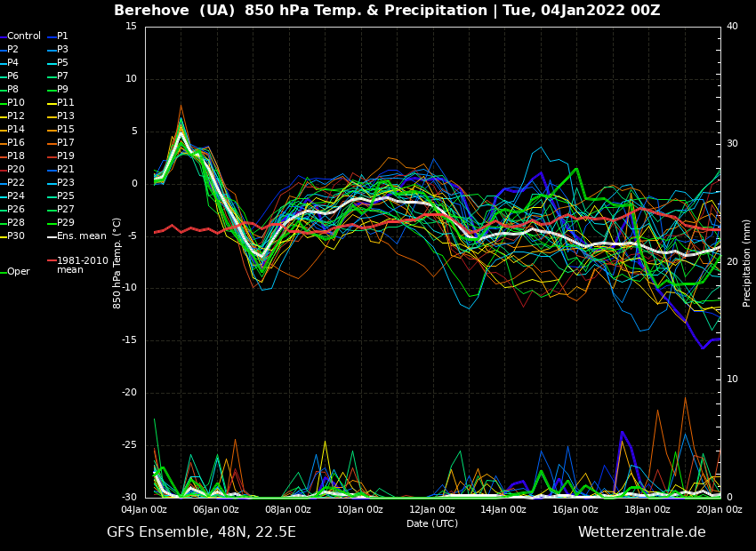Click the GFS Ensemble, 48N, 22.5E caption
This screenshot has width=756, height=551.
[201, 532]
